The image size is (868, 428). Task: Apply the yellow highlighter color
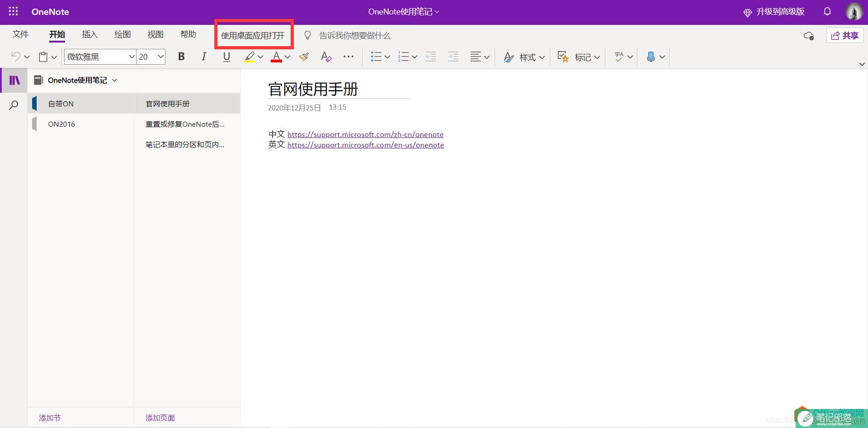click(249, 57)
